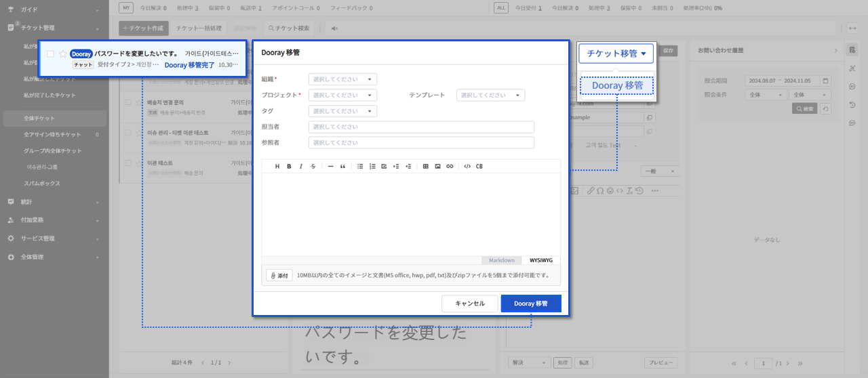Select the 배송지 변경 문의 ticket checkbox

tap(128, 102)
